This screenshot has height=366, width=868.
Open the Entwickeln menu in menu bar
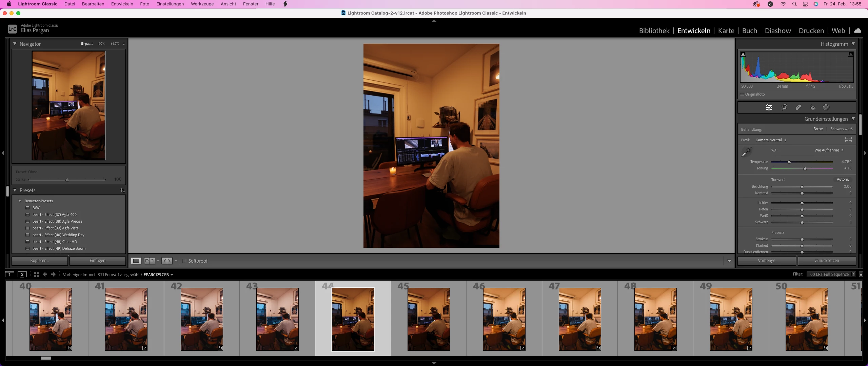pos(122,4)
